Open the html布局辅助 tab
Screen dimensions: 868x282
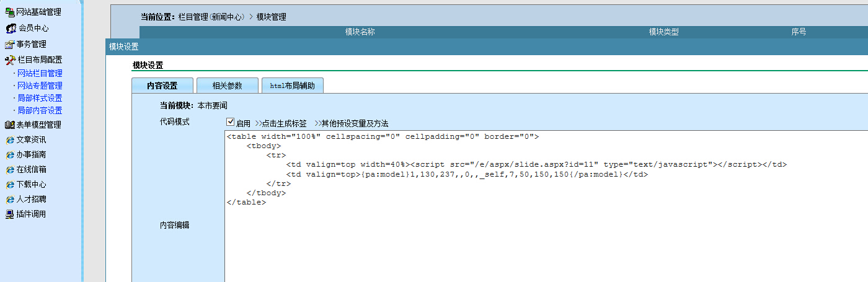292,86
